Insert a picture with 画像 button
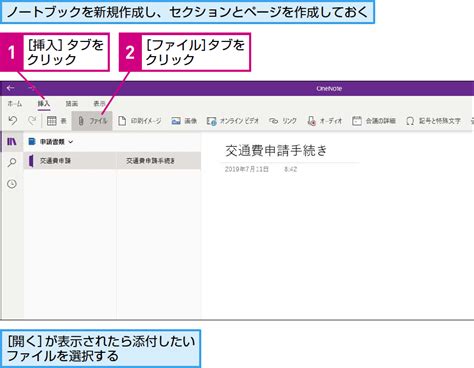The image size is (474, 368). [x=184, y=121]
